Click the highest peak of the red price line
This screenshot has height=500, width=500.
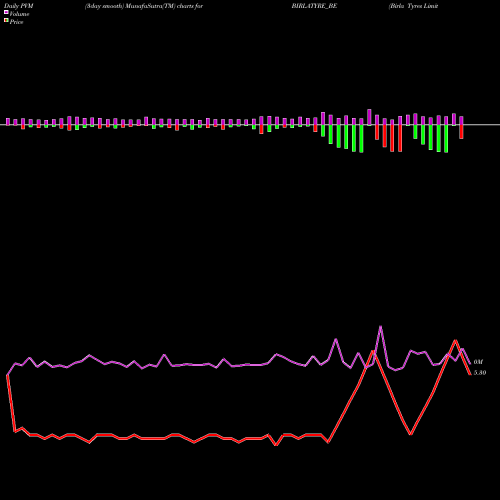coord(455,341)
